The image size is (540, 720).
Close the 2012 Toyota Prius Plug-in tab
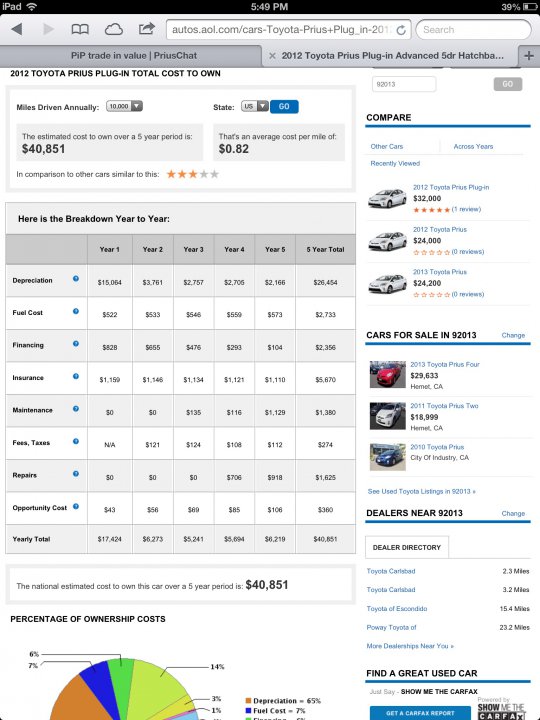pos(272,56)
